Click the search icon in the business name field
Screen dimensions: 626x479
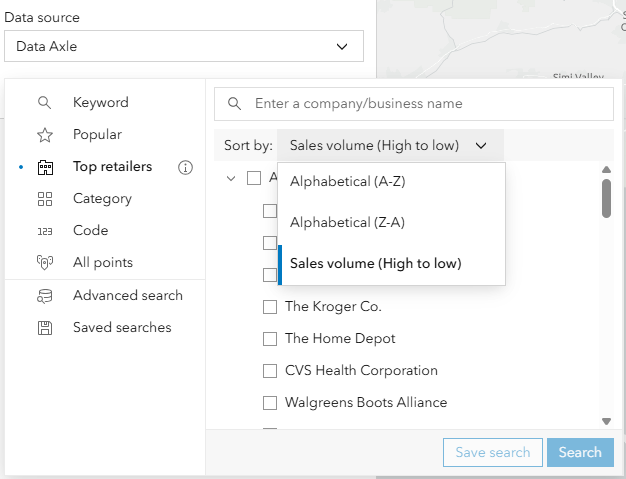click(x=234, y=104)
